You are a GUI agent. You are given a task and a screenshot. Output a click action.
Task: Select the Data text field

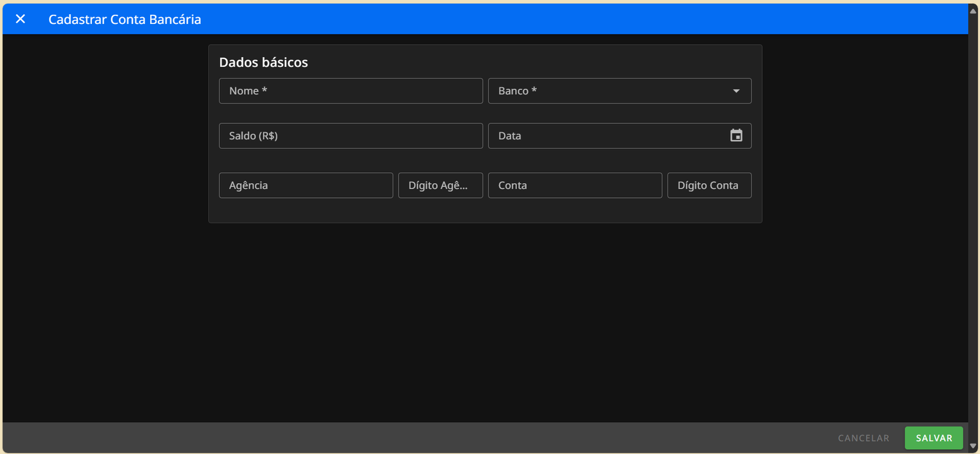coord(606,136)
